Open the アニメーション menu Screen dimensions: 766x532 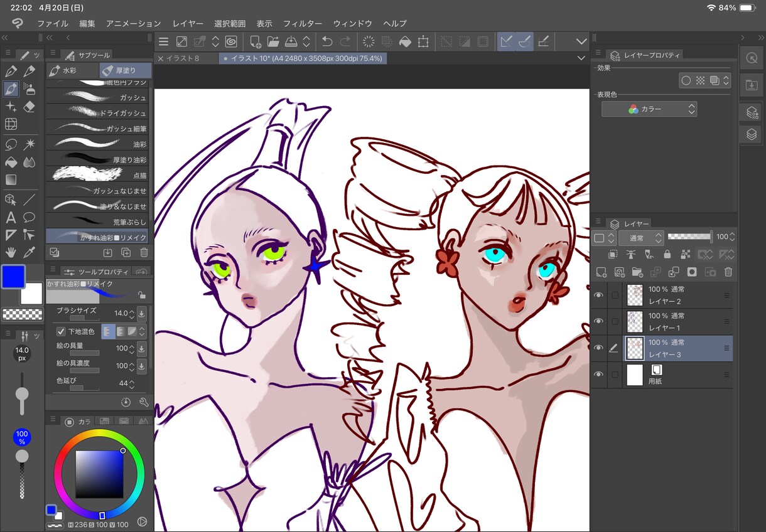(133, 23)
